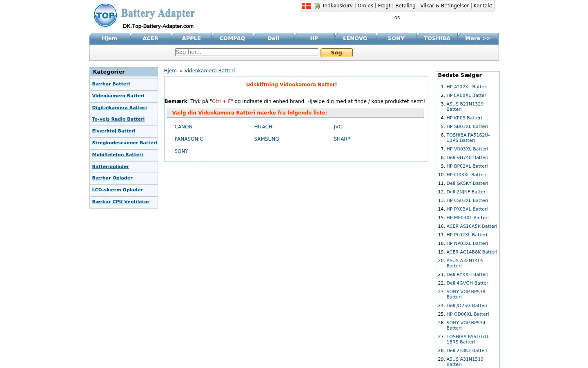Click Videokamera Batteri breadcrumb link
This screenshot has height=368, width=588.
[x=209, y=71]
